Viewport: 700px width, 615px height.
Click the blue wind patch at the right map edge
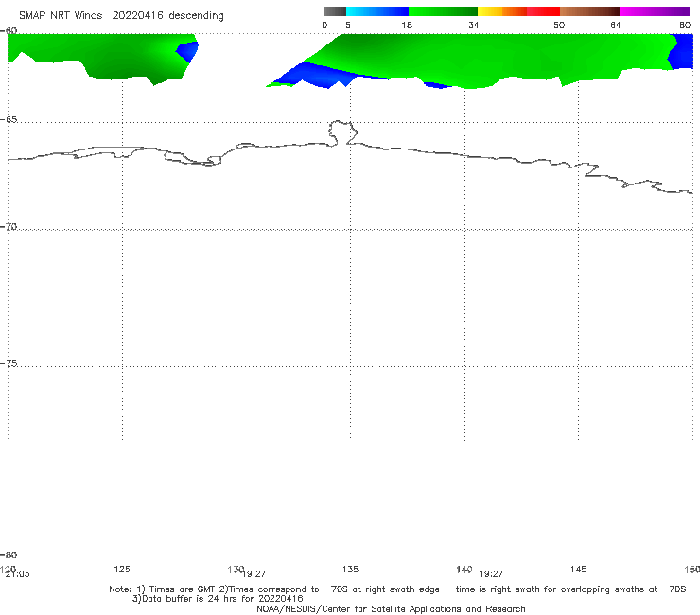(x=681, y=51)
